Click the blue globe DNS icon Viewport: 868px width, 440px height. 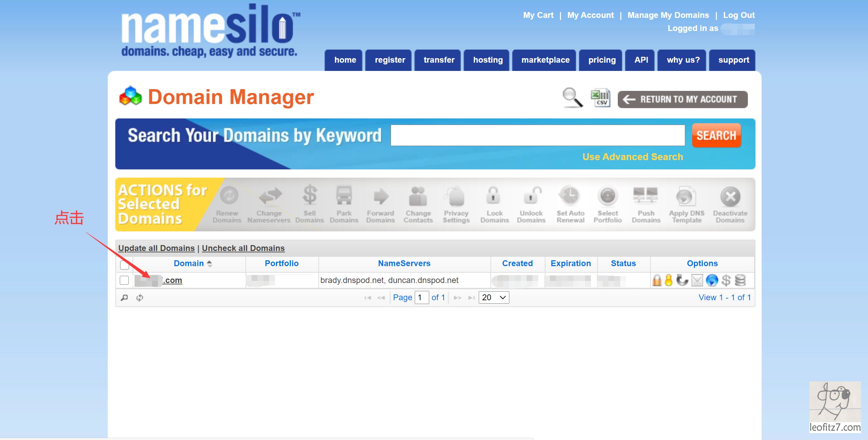(712, 280)
